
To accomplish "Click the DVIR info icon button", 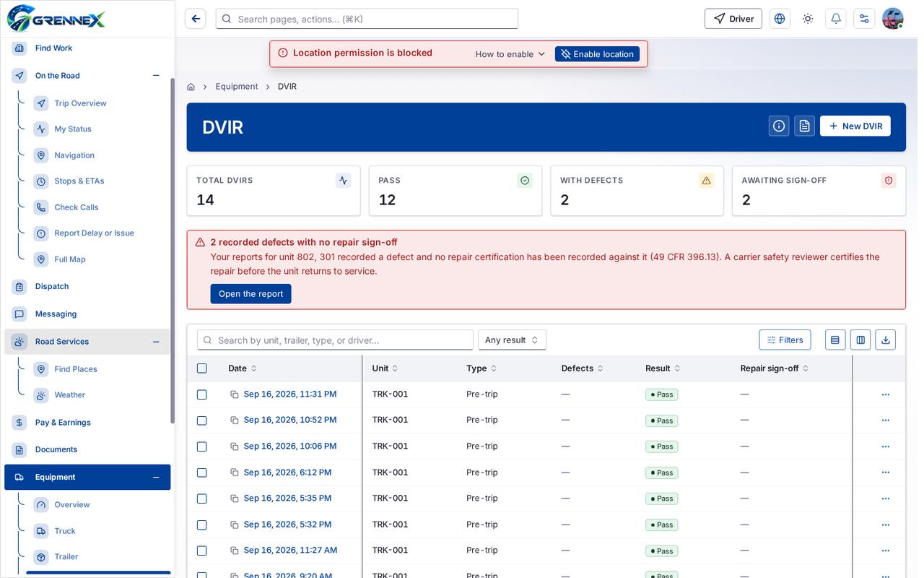I will (779, 126).
